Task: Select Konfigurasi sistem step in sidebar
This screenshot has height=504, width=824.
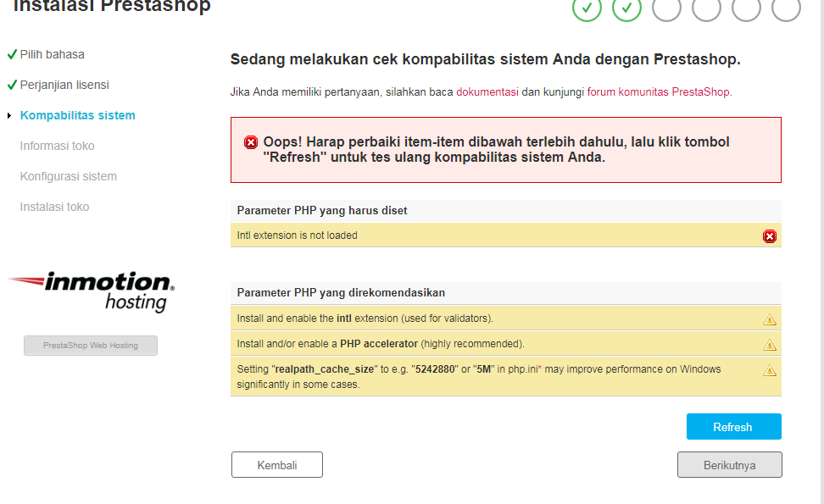Action: click(x=69, y=176)
